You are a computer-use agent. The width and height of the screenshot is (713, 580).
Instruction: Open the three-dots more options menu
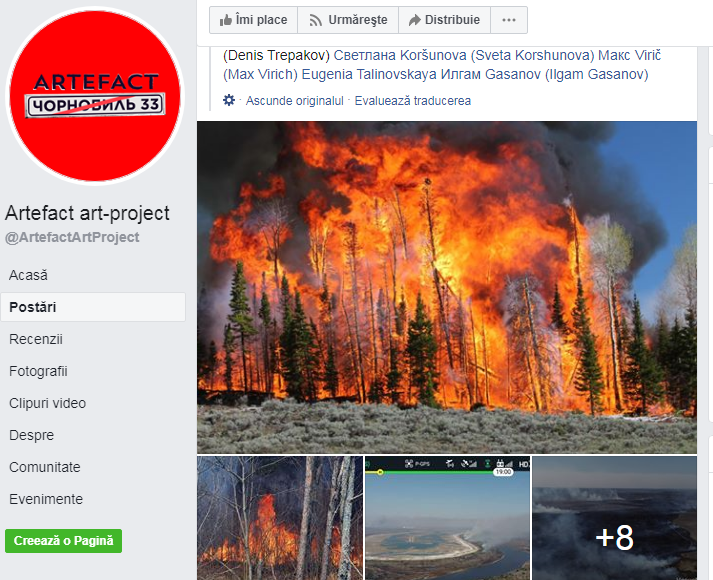509,20
